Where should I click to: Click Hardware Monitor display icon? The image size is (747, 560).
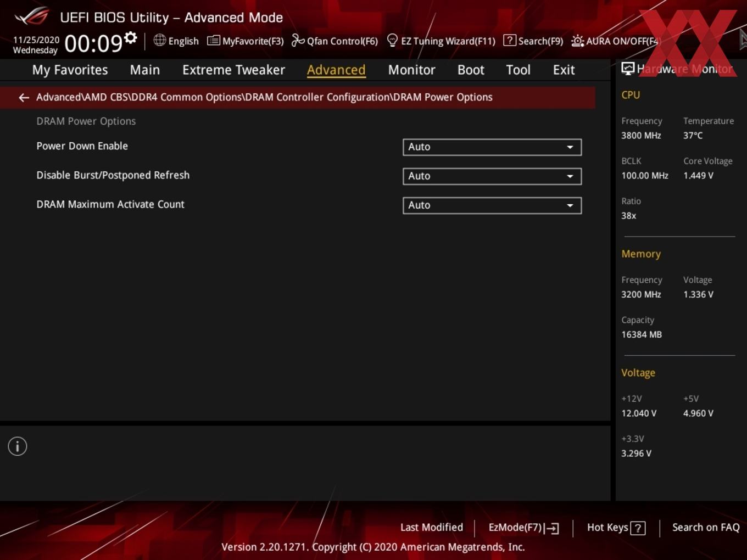pyautogui.click(x=628, y=69)
